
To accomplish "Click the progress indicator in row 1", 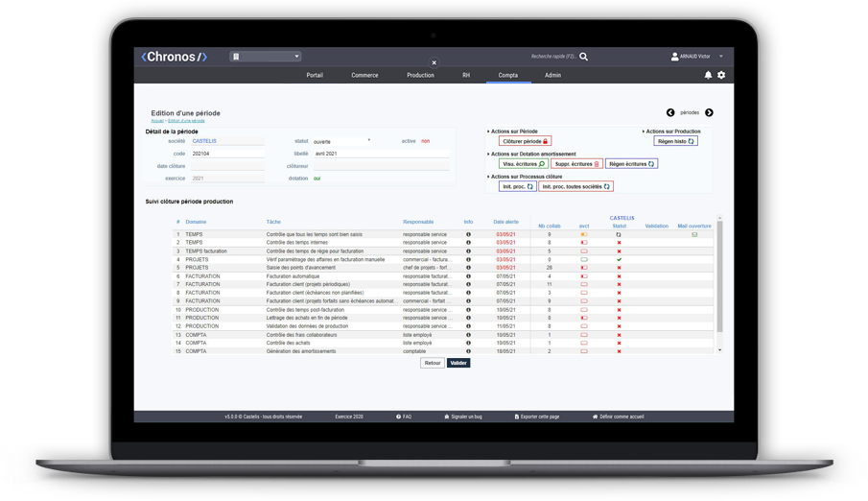I will tap(583, 234).
